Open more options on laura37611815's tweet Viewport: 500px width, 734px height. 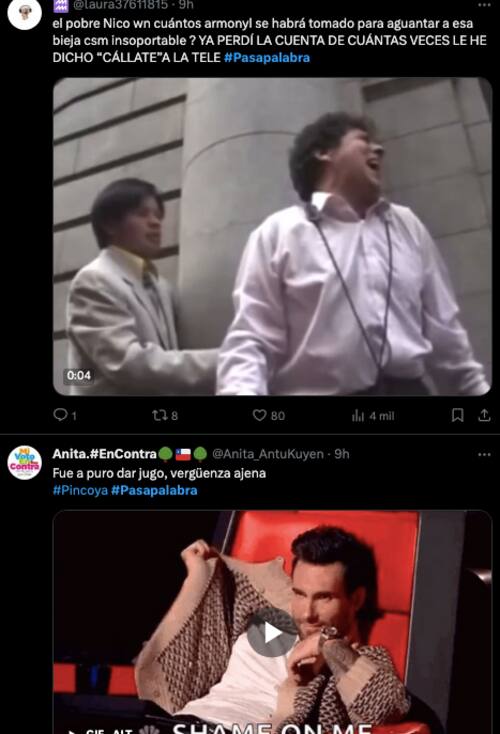point(484,5)
